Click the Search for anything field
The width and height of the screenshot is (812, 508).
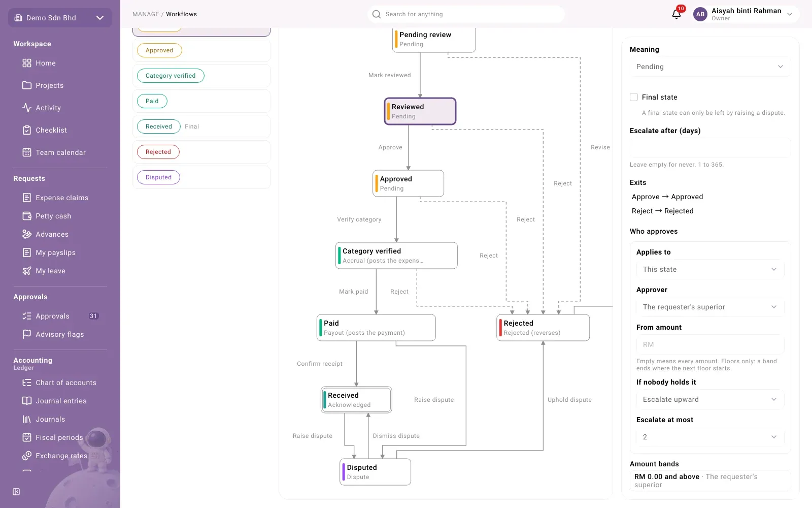click(x=466, y=14)
